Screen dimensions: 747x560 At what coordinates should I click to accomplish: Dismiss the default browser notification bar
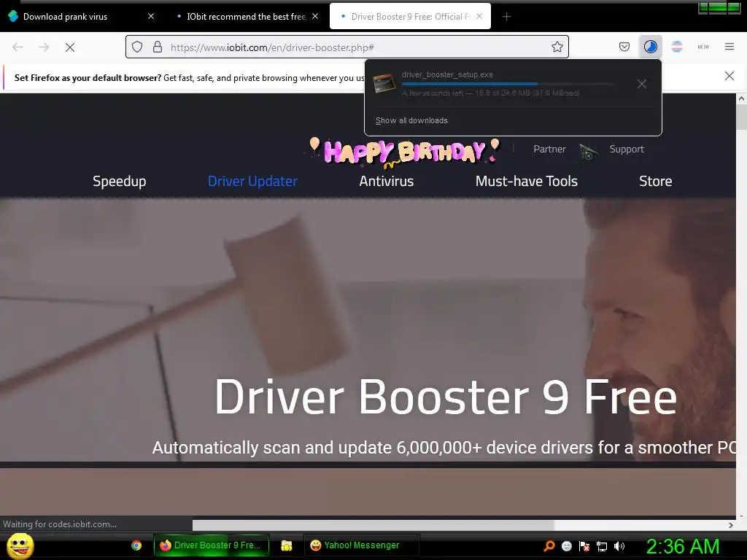coord(729,76)
